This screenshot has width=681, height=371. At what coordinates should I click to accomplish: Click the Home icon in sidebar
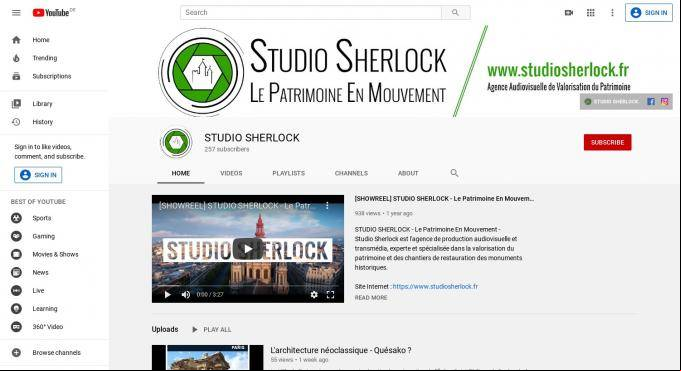click(16, 40)
